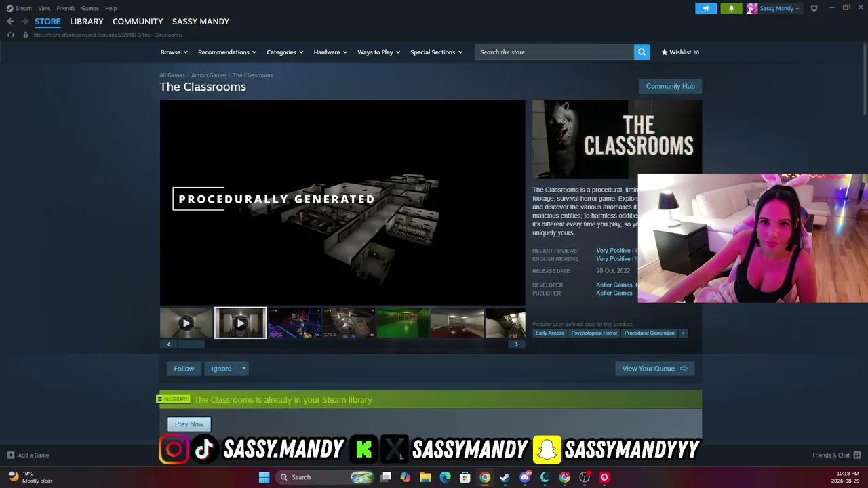Image resolution: width=868 pixels, height=488 pixels.
Task: Open the Sassy Mandy account dropdown
Action: tap(779, 8)
